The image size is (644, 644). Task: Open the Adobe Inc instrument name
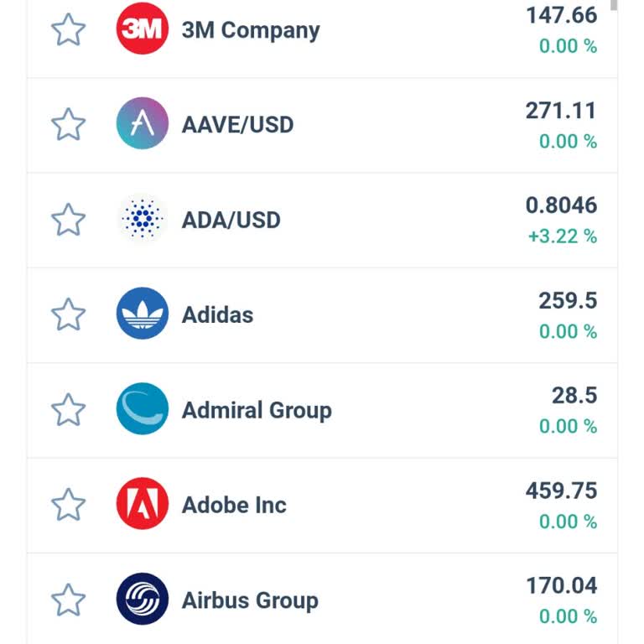234,506
